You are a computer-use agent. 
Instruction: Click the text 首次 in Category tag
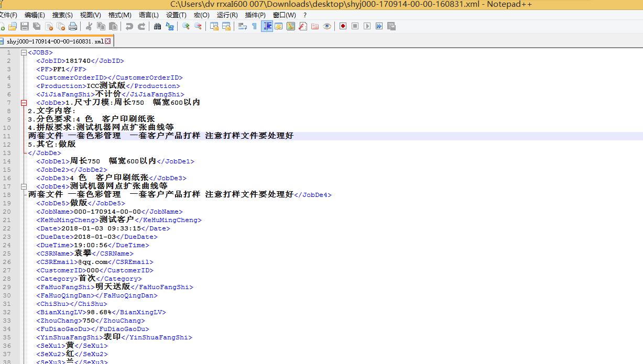pyautogui.click(x=87, y=279)
